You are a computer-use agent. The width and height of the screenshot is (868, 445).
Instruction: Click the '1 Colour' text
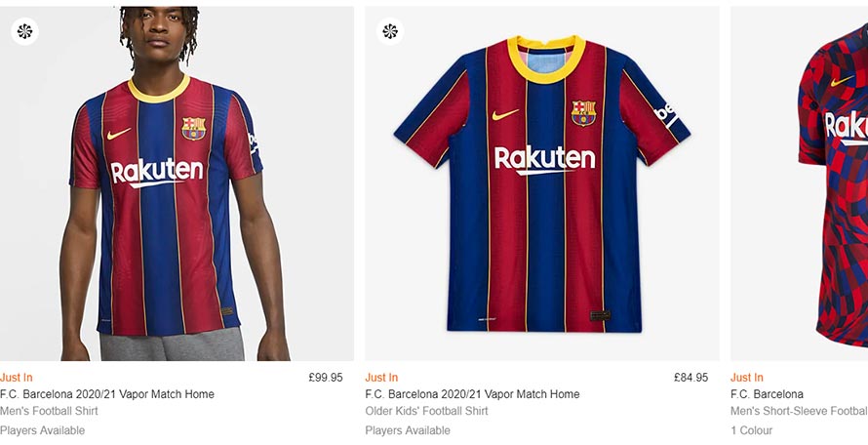751,430
